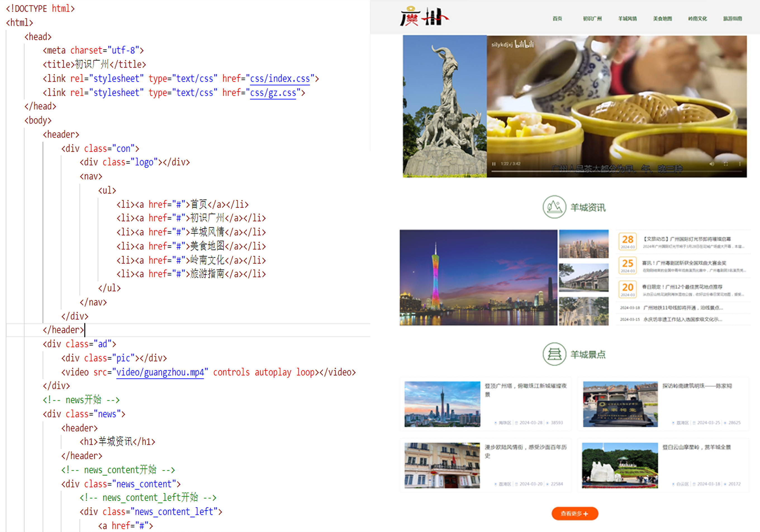Open the city skyline news thumbnail
Image resolution: width=760 pixels, height=532 pixels.
[x=584, y=244]
